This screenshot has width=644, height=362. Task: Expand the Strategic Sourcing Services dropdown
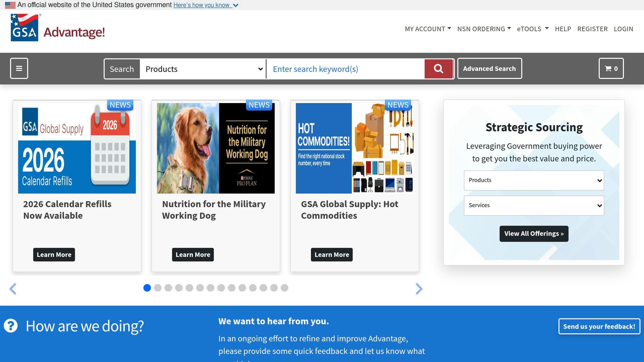[534, 206]
